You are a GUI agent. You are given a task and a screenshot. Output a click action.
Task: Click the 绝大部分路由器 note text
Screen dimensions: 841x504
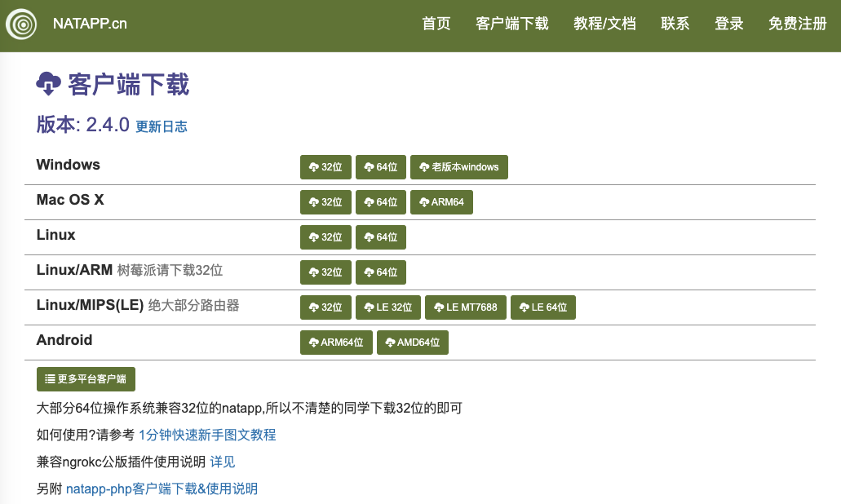tap(193, 306)
